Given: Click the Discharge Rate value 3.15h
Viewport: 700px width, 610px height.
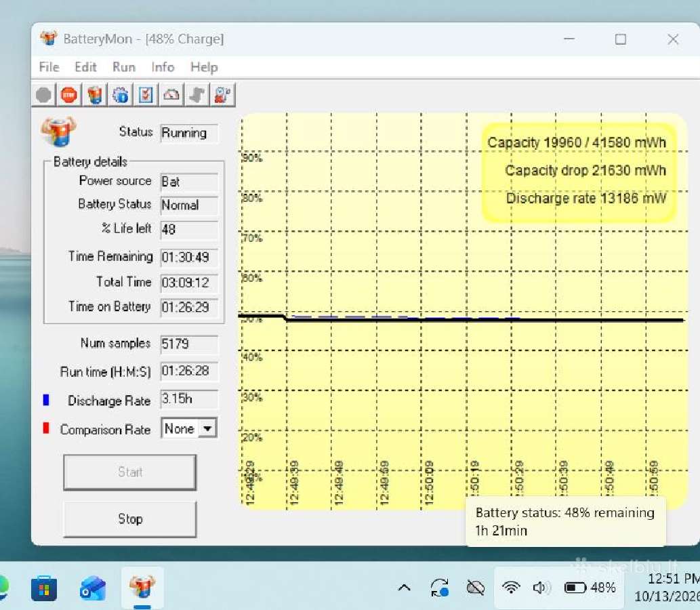Looking at the screenshot, I should point(189,399).
